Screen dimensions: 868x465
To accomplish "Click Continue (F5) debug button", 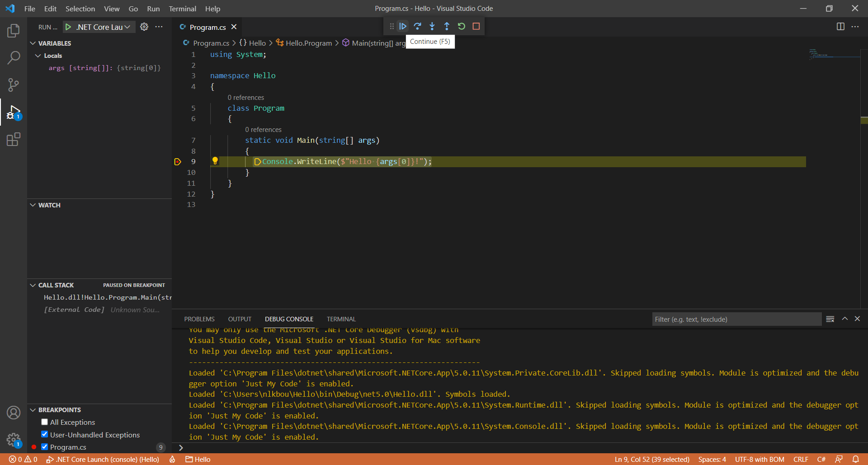I will [403, 26].
